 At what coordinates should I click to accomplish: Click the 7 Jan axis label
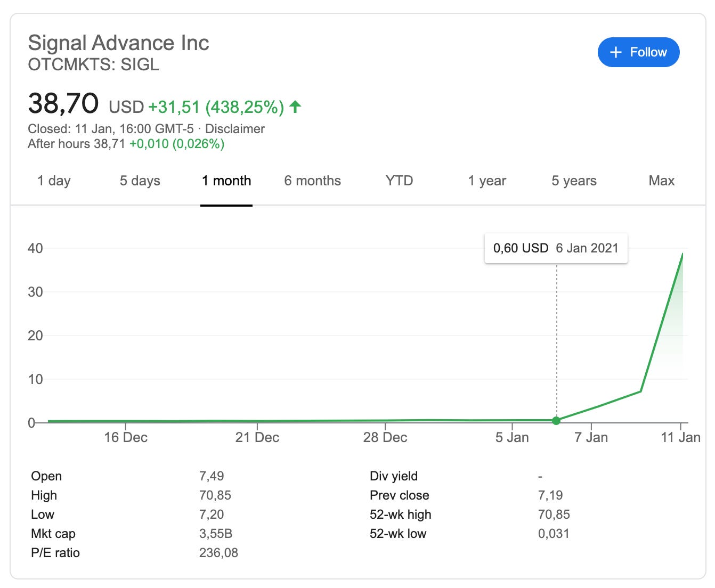click(591, 437)
